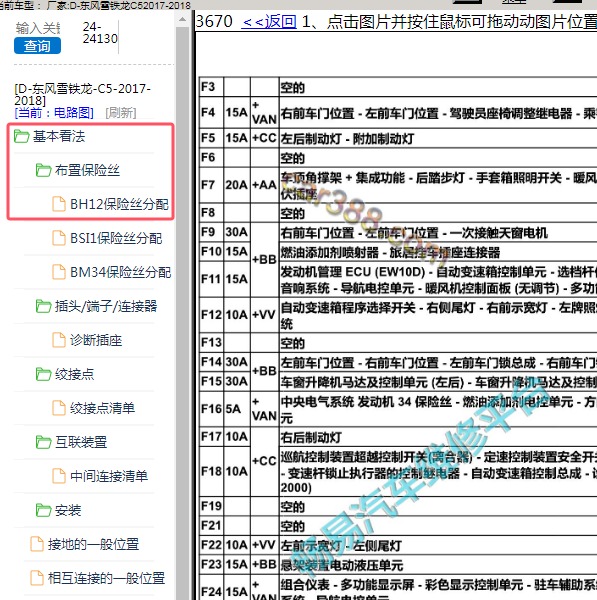The image size is (597, 600).
Task: Click the F5 fuse number cell
Action: click(x=212, y=138)
